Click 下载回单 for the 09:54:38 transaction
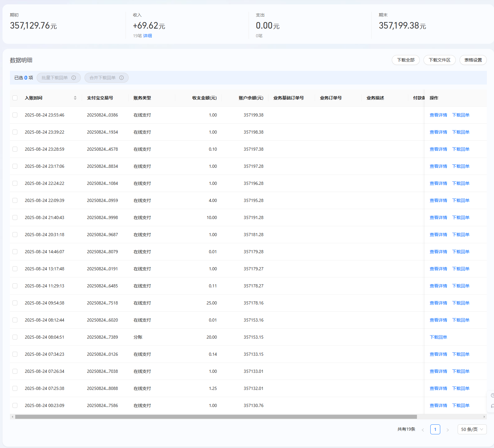494x448 pixels. click(460, 303)
